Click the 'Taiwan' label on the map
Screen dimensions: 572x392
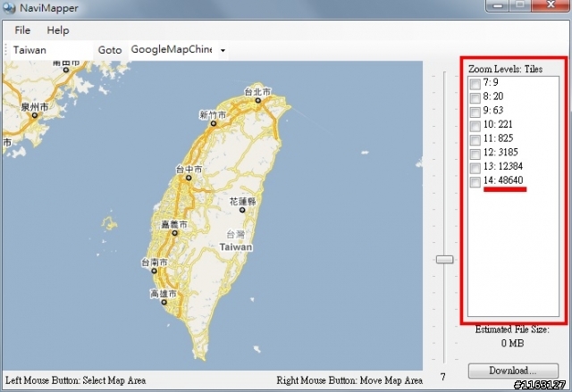pos(236,247)
